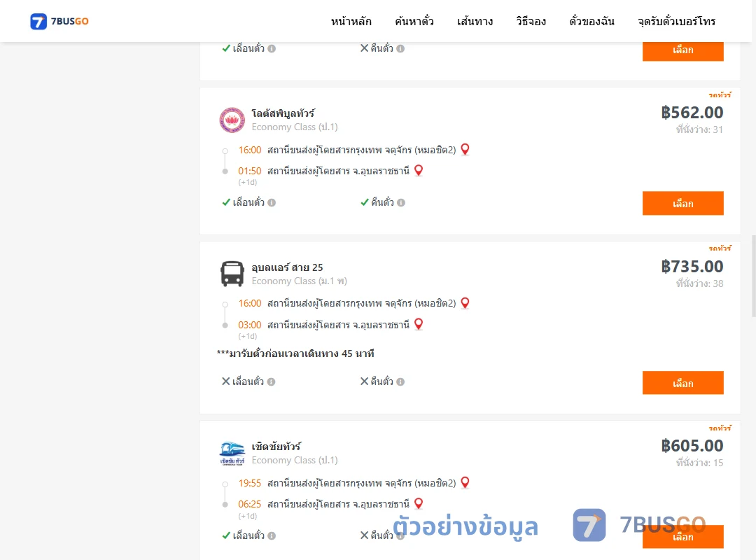756x560 pixels.
Task: Click the โลตัสพิบูลทัวร์ operator logo
Action: pos(232,120)
